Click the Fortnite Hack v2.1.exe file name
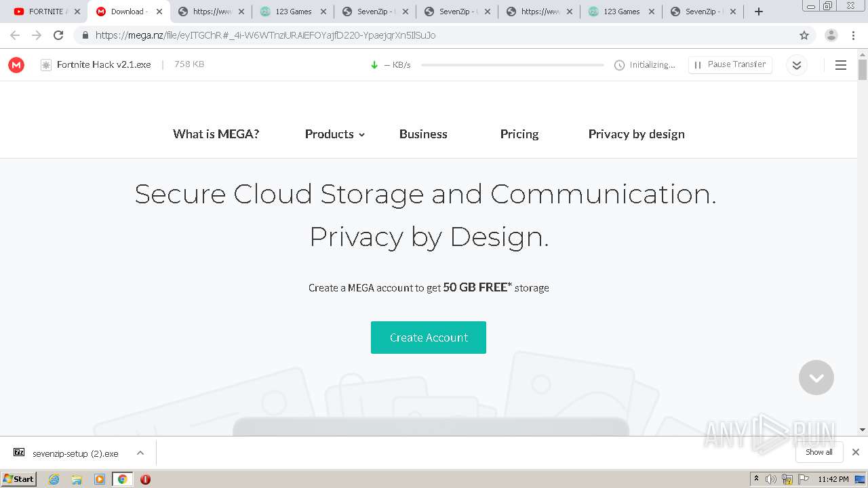The image size is (868, 488). 104,65
